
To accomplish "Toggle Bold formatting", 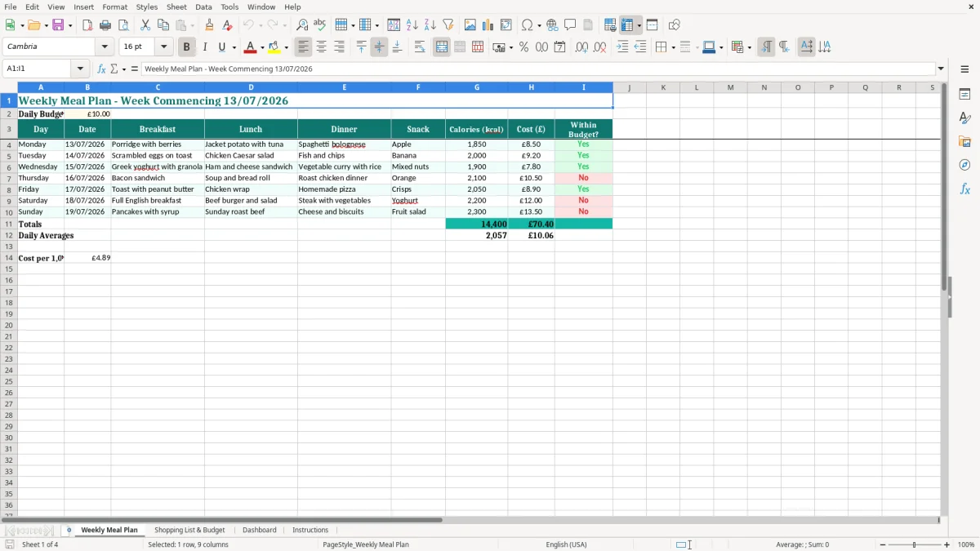I will pyautogui.click(x=187, y=47).
